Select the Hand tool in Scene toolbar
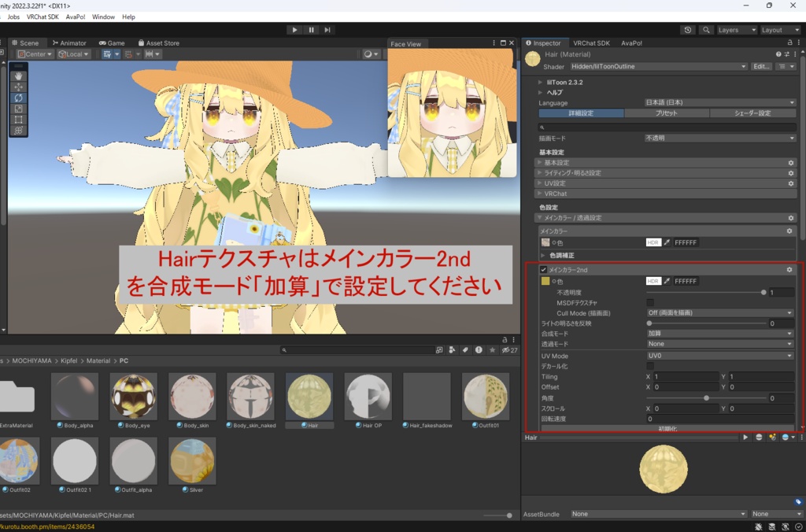This screenshot has height=532, width=806. click(x=19, y=76)
